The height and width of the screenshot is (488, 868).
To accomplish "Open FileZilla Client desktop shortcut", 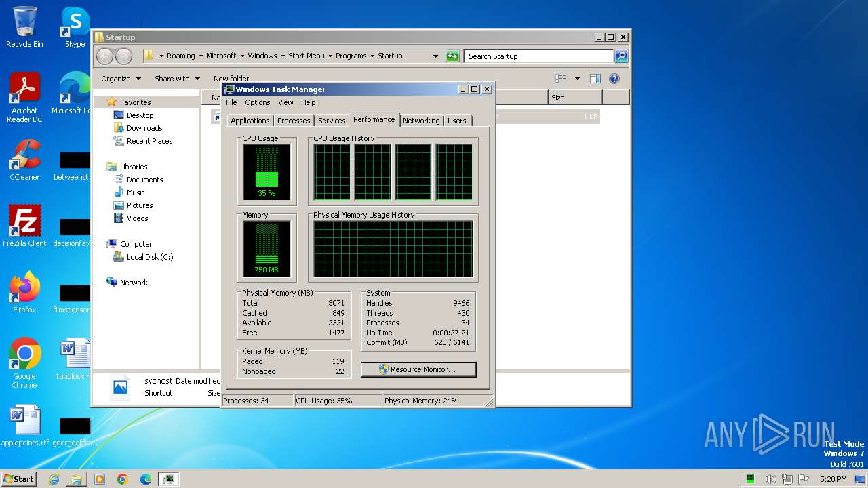I will [24, 226].
